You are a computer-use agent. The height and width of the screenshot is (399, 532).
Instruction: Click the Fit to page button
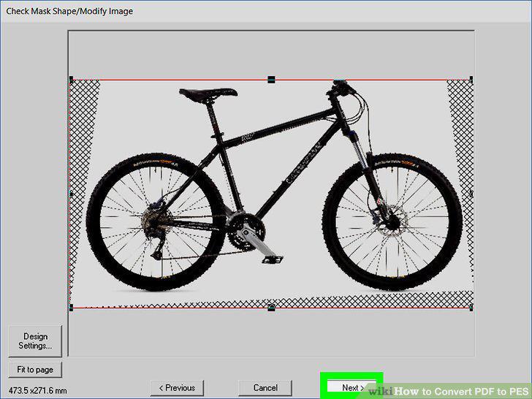point(35,370)
